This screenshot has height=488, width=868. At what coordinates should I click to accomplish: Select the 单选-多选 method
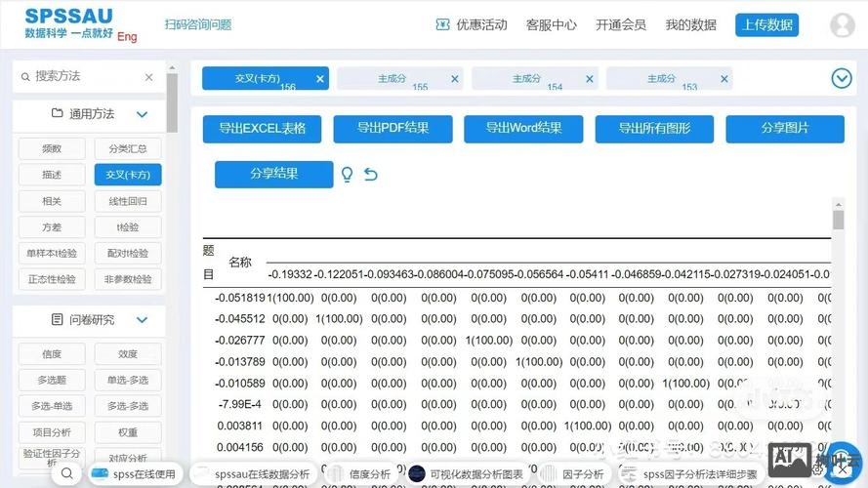[128, 380]
